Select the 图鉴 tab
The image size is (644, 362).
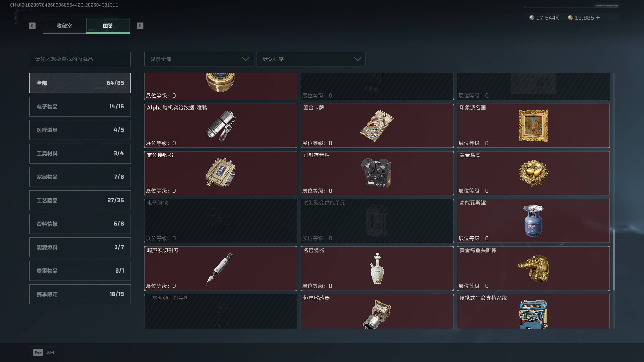point(108,26)
